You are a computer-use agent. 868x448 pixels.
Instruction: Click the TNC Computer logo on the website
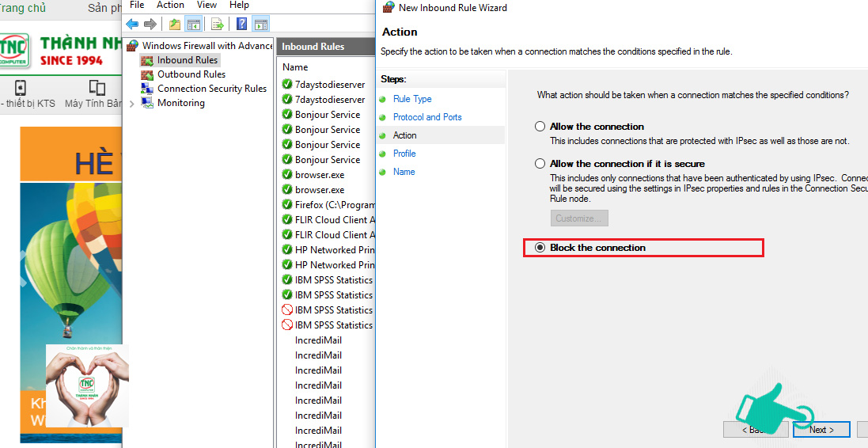[15, 51]
